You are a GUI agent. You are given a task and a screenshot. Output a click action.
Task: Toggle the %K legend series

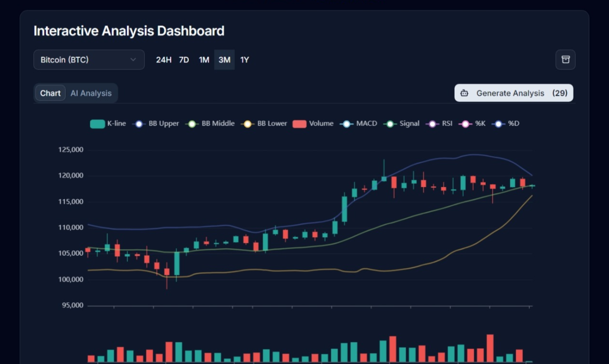[x=472, y=124]
